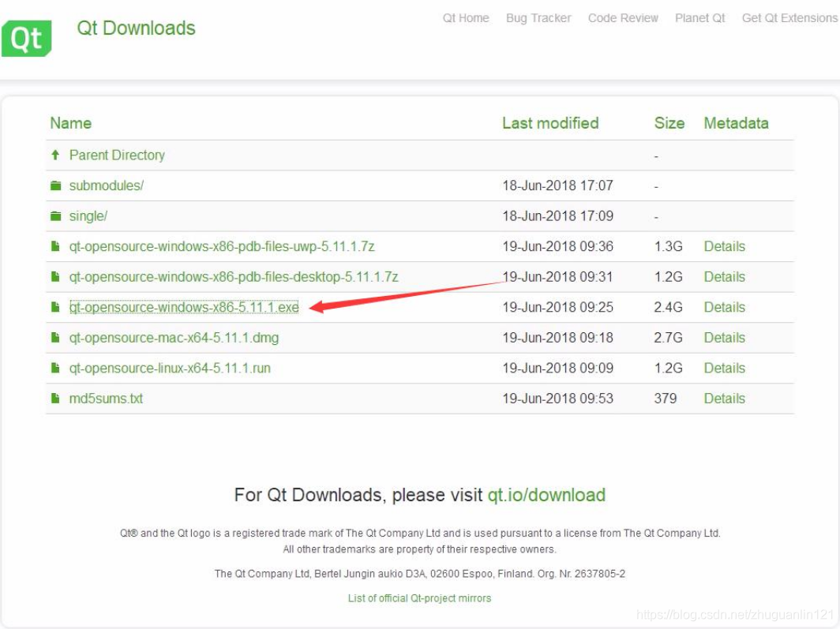This screenshot has width=840, height=629.
Task: Click file icon beside pdb-files-uwp 7z
Action: click(55, 246)
